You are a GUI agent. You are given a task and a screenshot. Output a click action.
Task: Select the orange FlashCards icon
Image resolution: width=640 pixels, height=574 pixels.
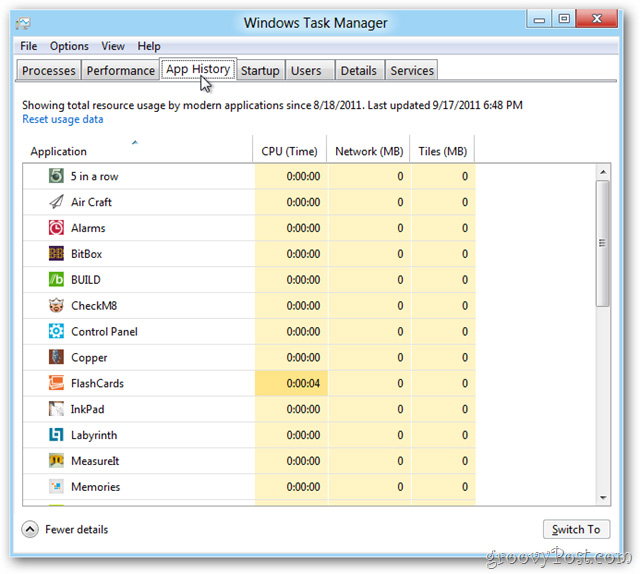[x=56, y=383]
